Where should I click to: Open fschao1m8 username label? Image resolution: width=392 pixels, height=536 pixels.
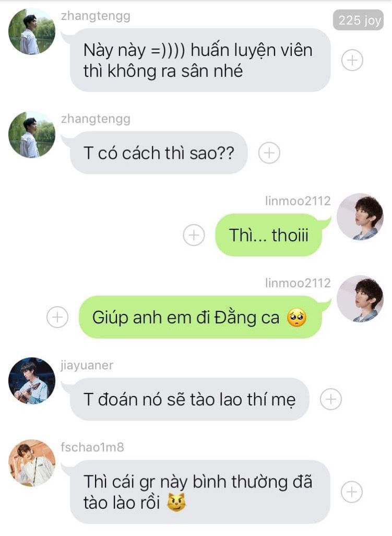pos(92,447)
